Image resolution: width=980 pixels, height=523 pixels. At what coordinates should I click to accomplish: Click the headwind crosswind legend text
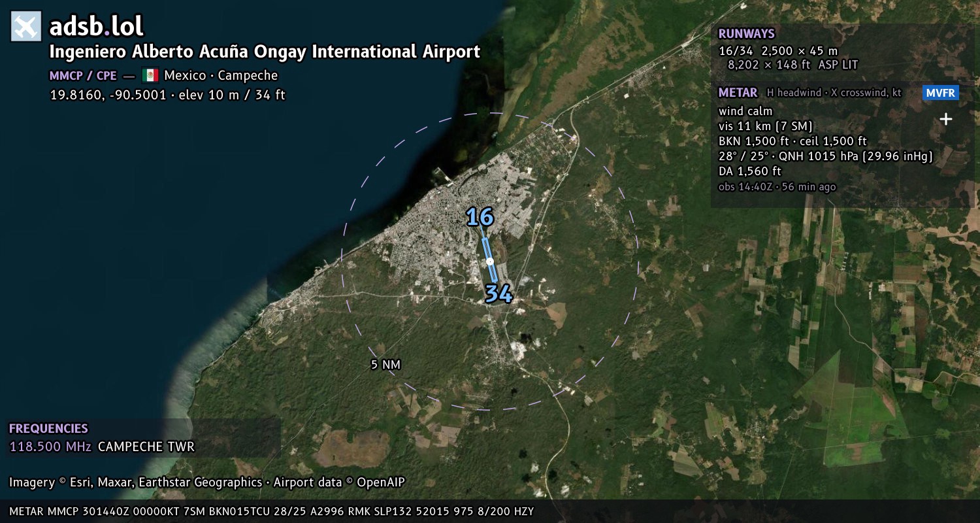[x=834, y=93]
